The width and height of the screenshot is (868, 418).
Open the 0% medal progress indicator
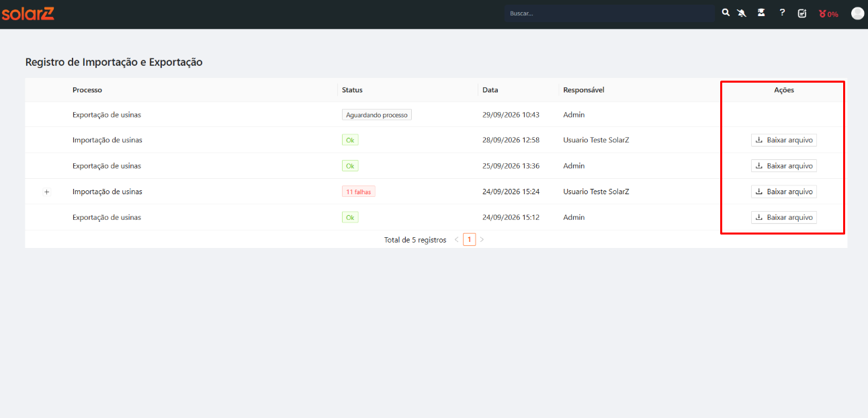click(828, 13)
